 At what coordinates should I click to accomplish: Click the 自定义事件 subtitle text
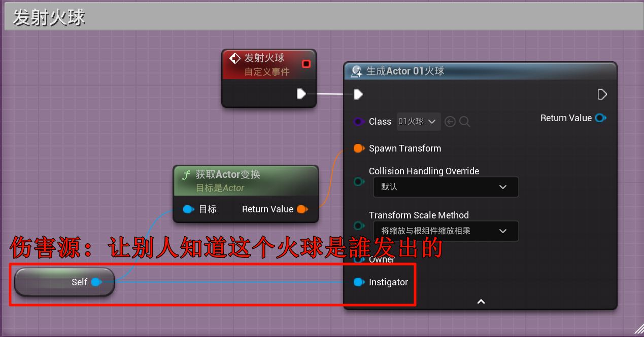point(267,72)
